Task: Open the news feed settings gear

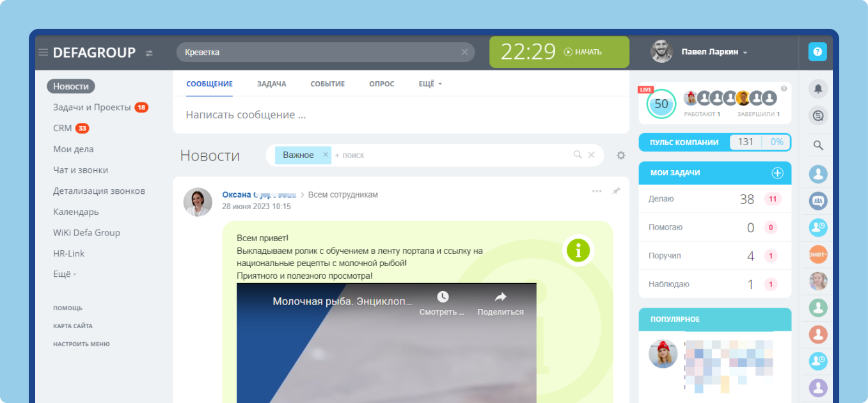Action: click(x=620, y=155)
